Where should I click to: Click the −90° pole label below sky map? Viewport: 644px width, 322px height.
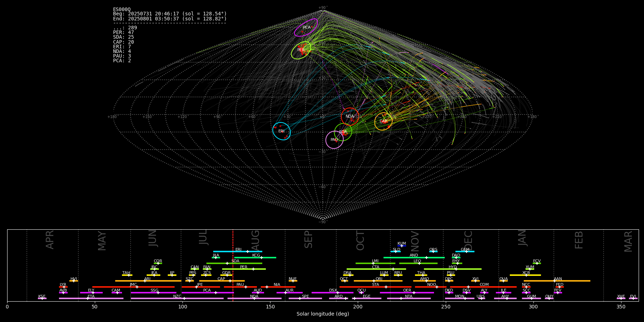(x=323, y=222)
